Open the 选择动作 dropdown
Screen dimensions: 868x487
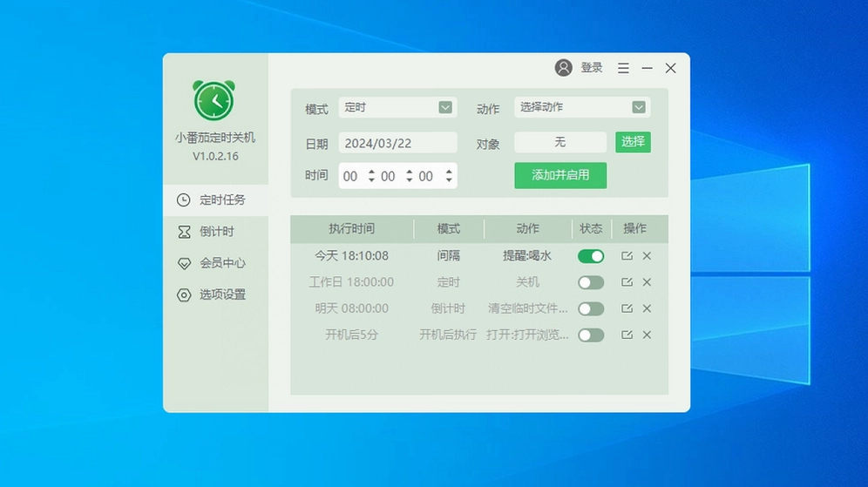tap(582, 107)
